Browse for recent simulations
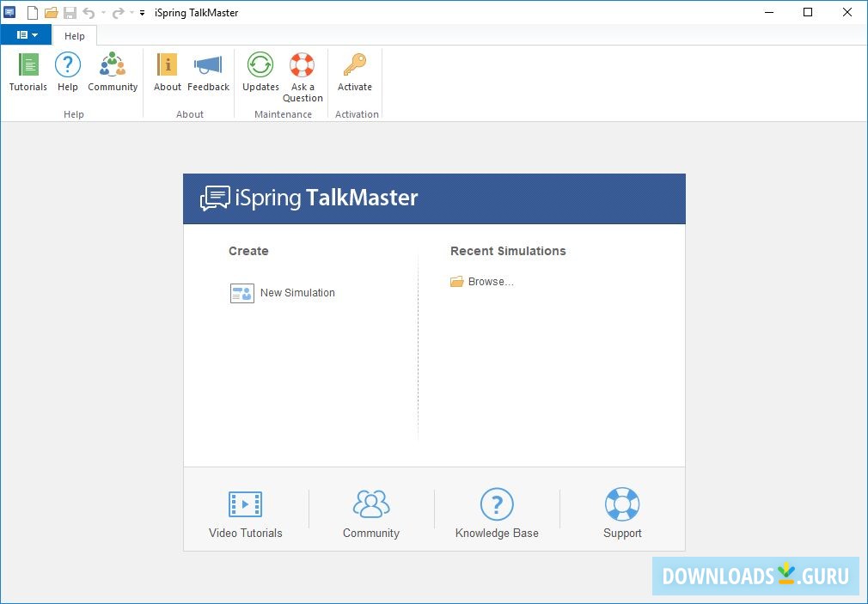Image resolution: width=868 pixels, height=604 pixels. pos(481,281)
